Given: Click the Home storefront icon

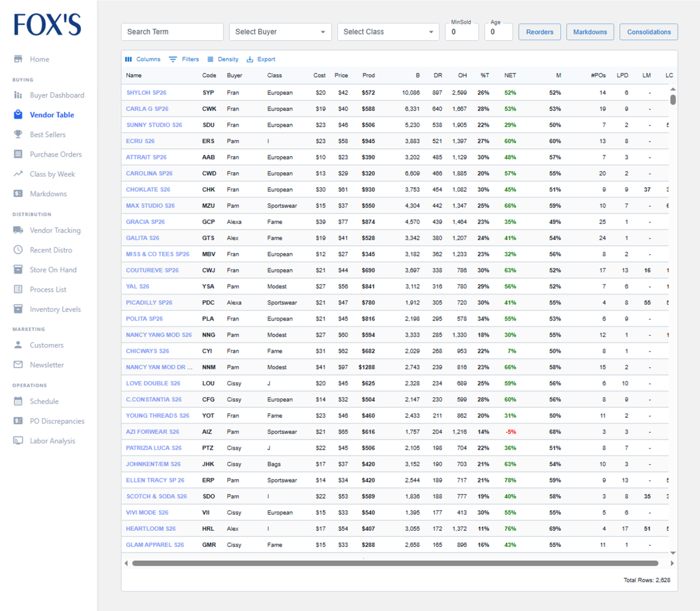Looking at the screenshot, I should click(18, 59).
